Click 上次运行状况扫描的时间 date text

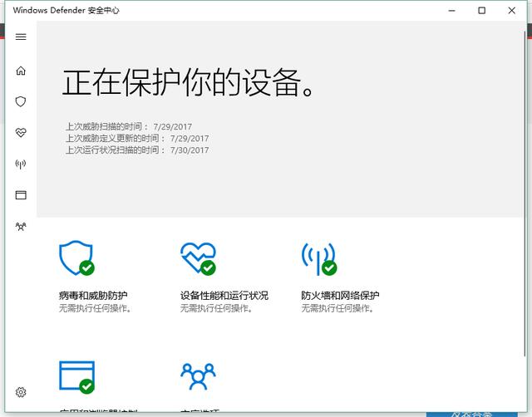(x=137, y=150)
